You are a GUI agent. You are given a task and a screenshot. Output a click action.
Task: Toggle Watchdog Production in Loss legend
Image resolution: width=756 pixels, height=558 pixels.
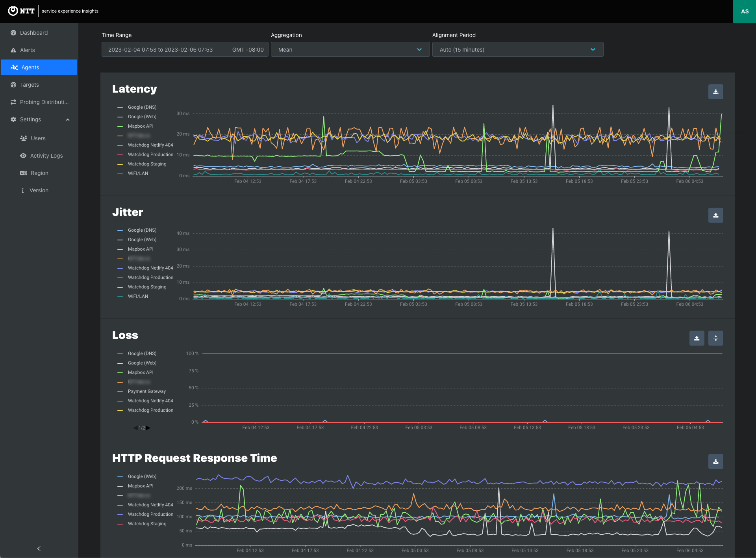pyautogui.click(x=145, y=410)
